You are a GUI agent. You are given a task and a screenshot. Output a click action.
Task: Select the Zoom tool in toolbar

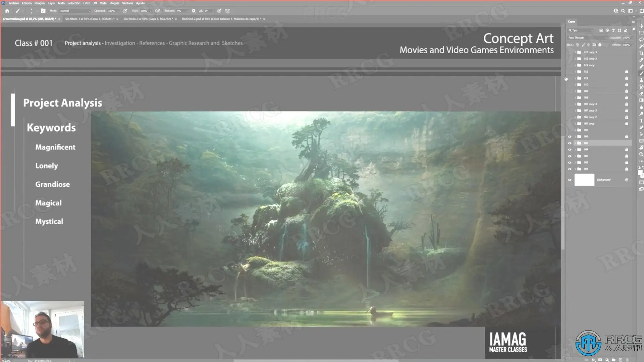[641, 154]
